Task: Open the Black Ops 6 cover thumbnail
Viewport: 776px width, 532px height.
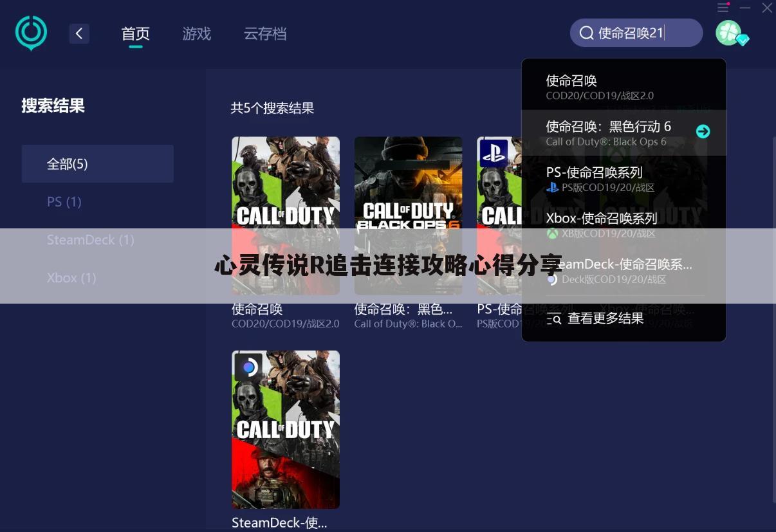Action: point(408,216)
